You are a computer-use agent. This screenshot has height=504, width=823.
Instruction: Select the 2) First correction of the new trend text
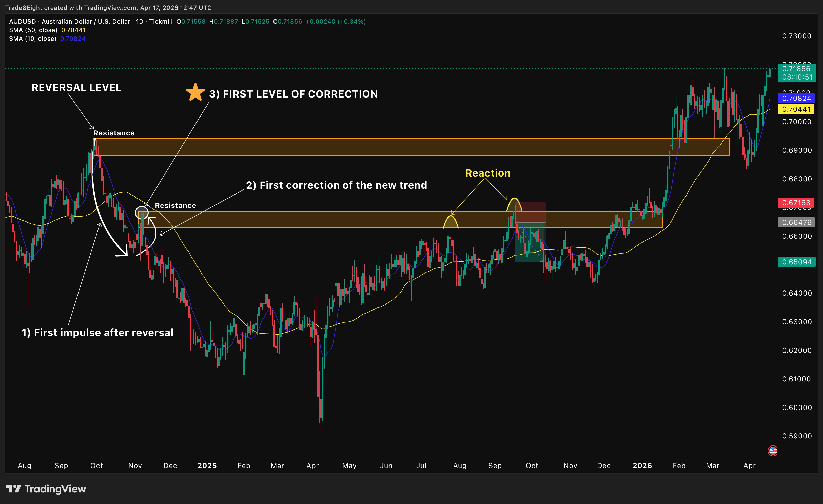(x=337, y=185)
